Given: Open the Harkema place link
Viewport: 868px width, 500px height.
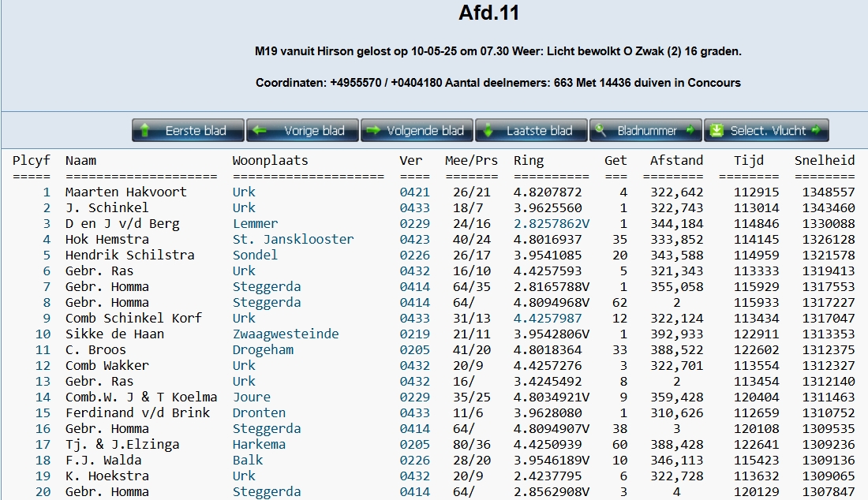Looking at the screenshot, I should pos(259,444).
